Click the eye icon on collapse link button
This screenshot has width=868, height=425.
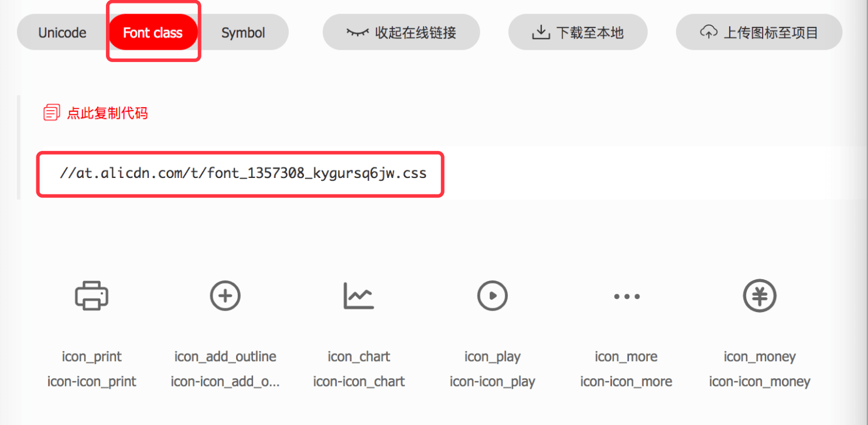coord(357,32)
